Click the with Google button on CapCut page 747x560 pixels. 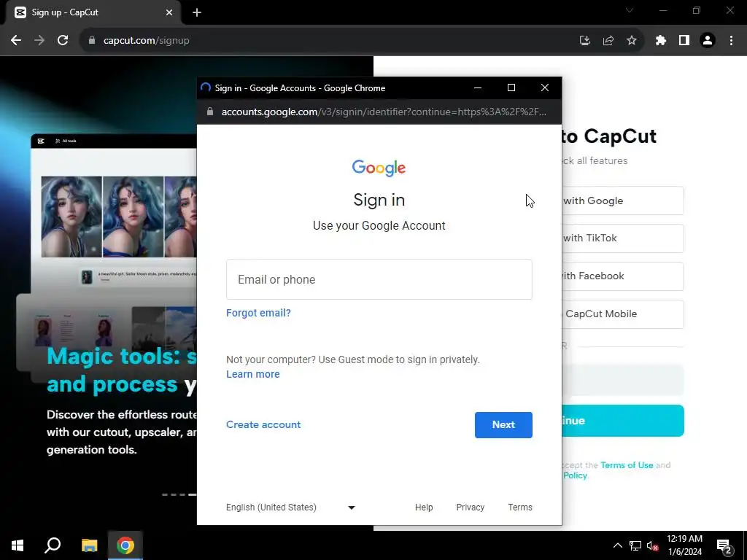pyautogui.click(x=623, y=201)
